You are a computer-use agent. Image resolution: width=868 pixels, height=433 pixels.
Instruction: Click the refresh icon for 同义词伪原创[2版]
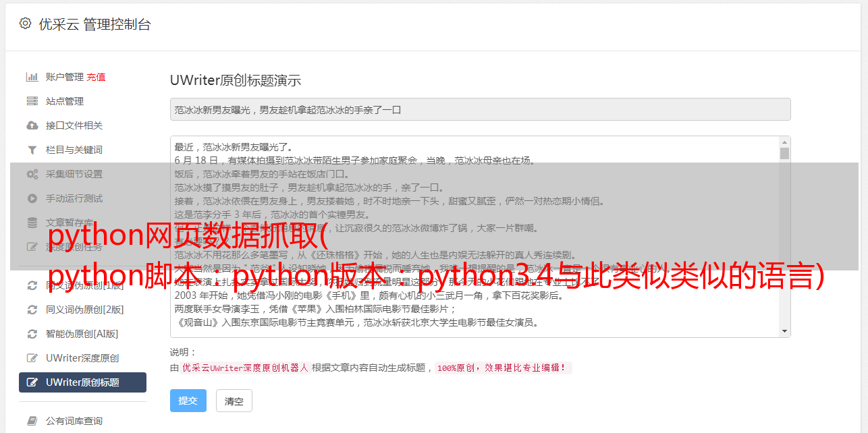[x=32, y=310]
